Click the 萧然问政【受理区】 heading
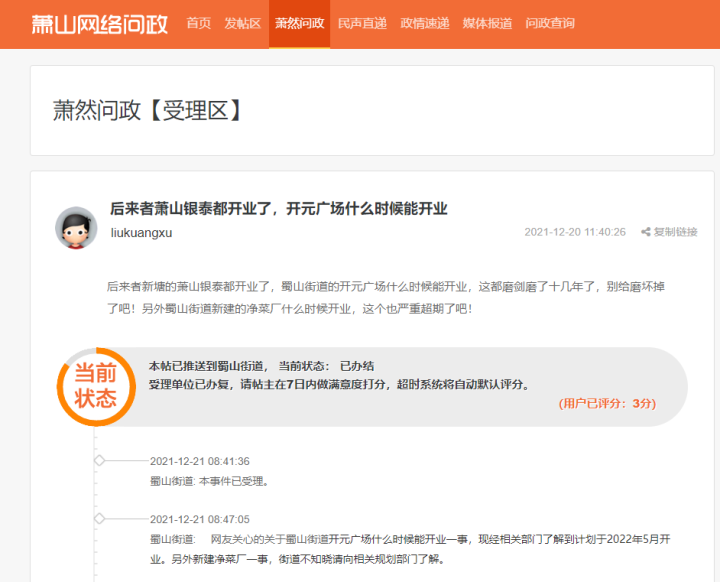 [147, 111]
